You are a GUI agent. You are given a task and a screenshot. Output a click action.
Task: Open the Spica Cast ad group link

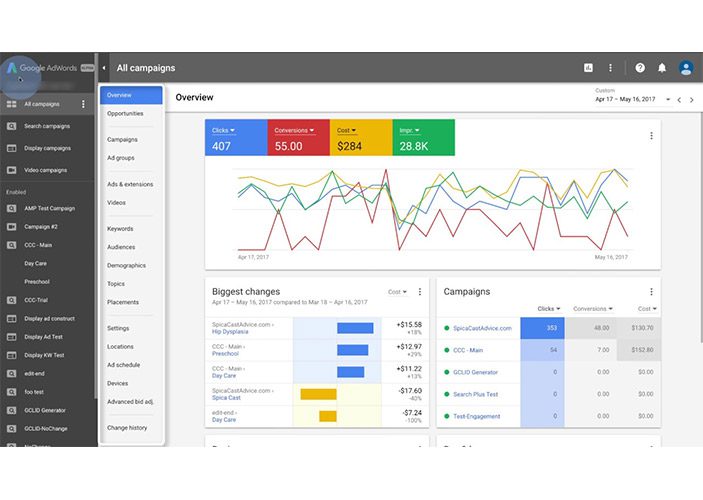pyautogui.click(x=226, y=398)
